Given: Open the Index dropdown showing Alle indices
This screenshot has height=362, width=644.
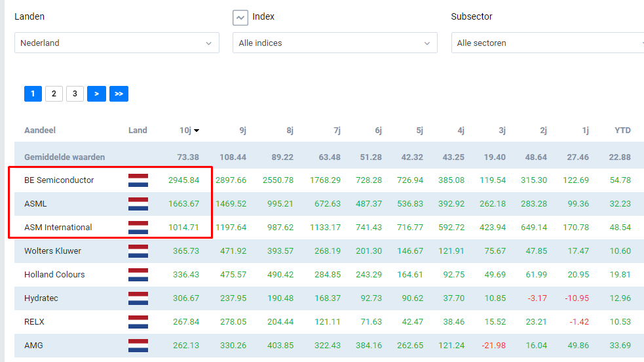Looking at the screenshot, I should click(335, 43).
